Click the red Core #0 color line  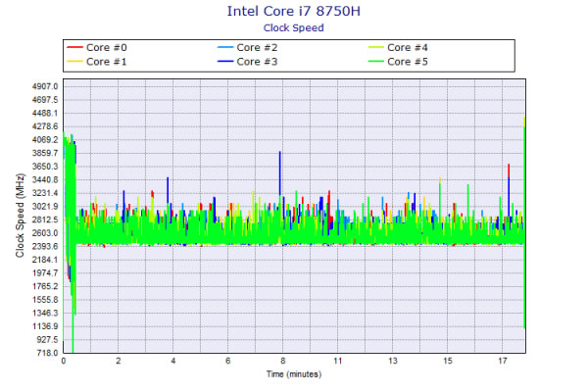[74, 48]
